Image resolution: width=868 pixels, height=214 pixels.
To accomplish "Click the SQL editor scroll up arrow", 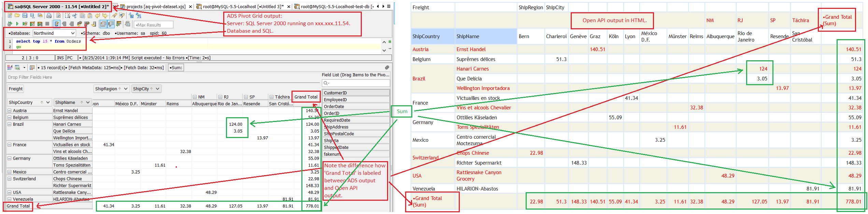I will tap(384, 42).
